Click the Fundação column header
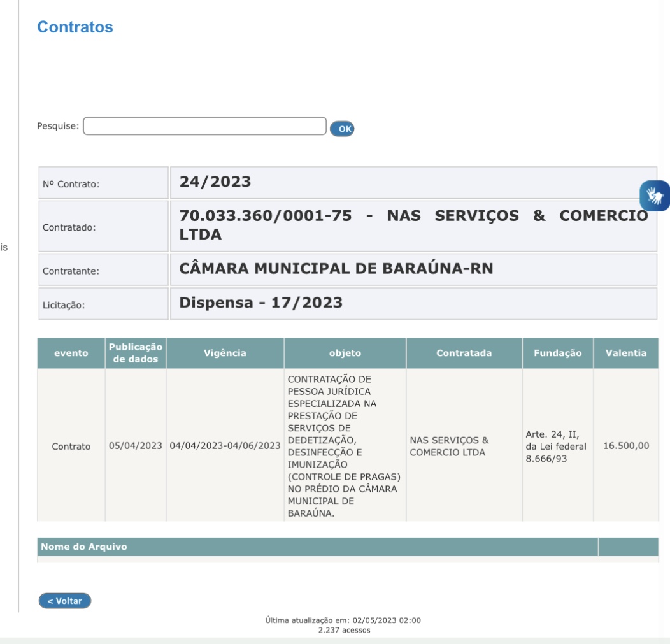This screenshot has width=670, height=644. coord(558,353)
